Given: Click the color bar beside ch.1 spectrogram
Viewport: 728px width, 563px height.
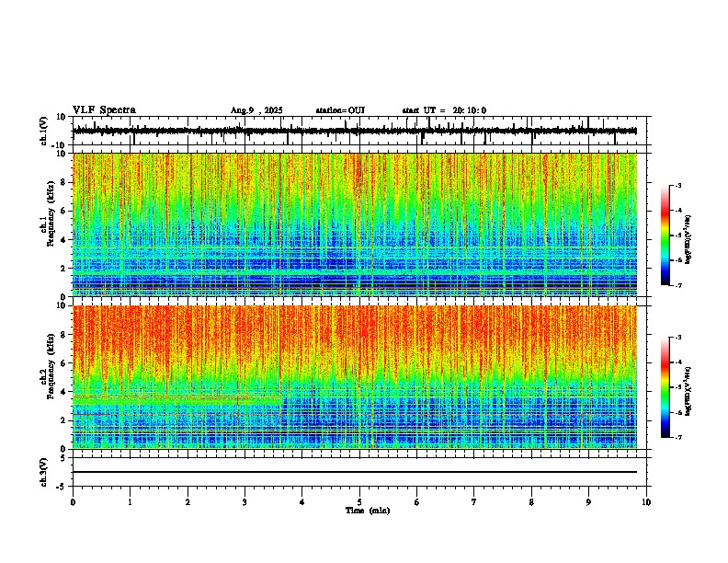Looking at the screenshot, I should 665,236.
